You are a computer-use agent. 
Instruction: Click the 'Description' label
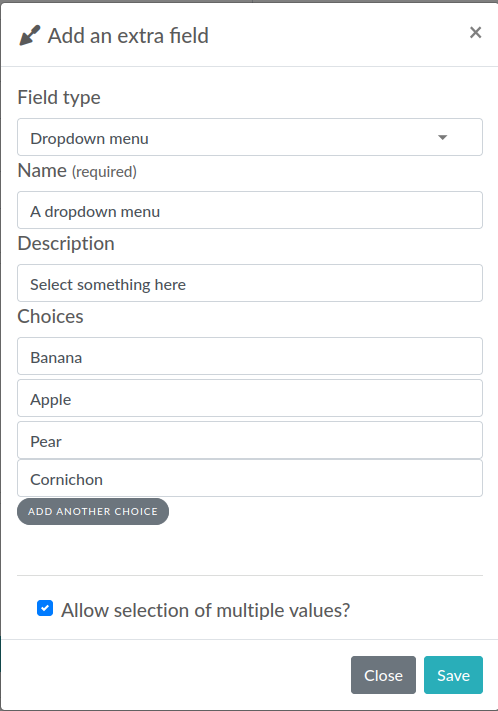66,243
